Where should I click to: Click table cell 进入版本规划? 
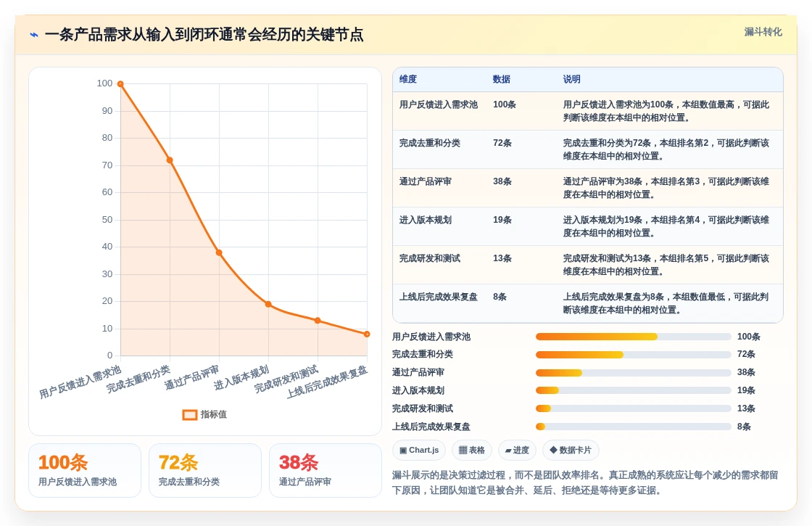click(x=425, y=220)
